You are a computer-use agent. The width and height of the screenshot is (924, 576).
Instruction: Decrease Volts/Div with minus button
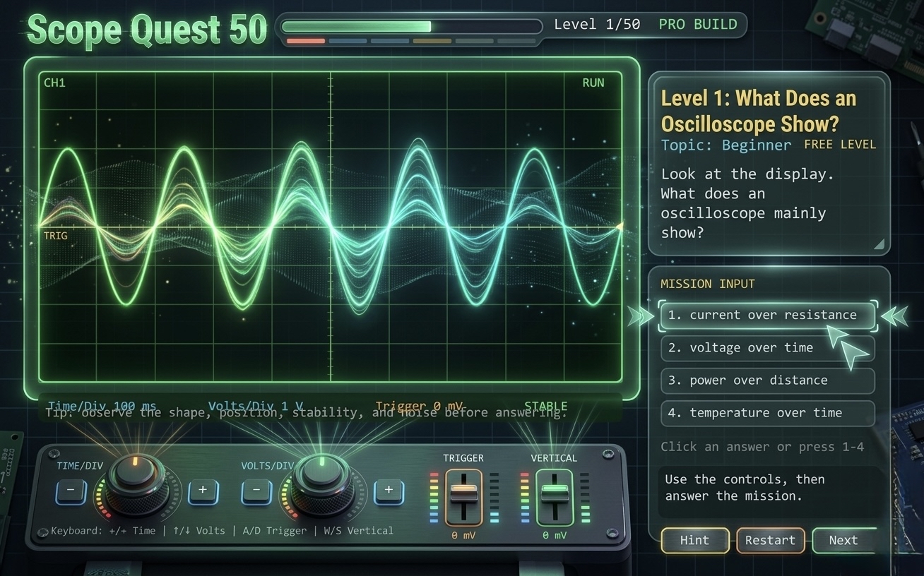click(256, 491)
